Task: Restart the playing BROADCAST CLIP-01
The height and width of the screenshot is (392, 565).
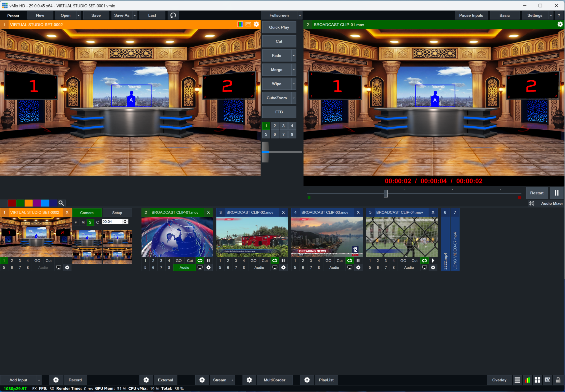Action: click(x=536, y=193)
